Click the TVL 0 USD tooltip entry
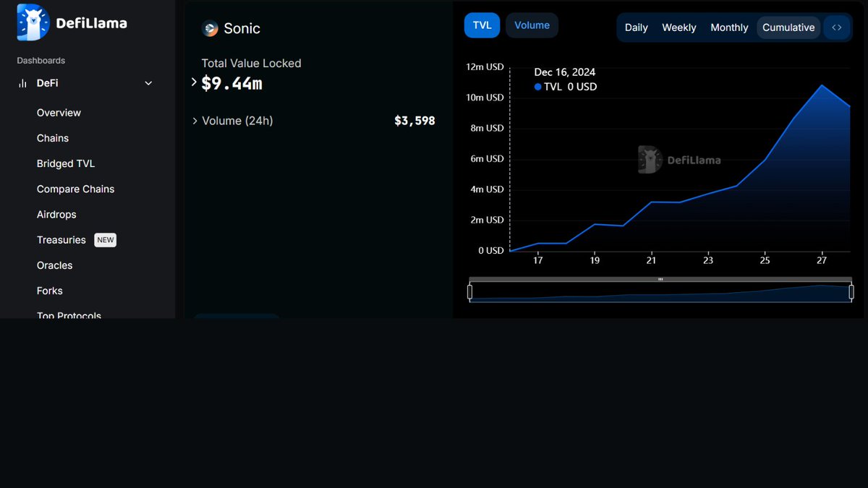Screen dimensions: 868x488 click(x=566, y=87)
